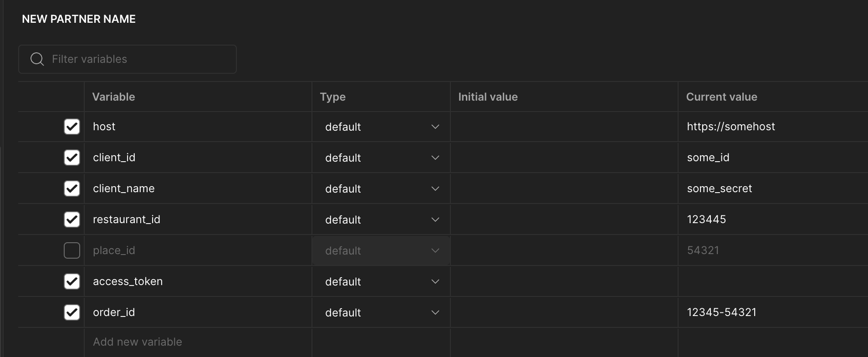
Task: Toggle off the restaurant_id checkbox
Action: [x=72, y=219]
